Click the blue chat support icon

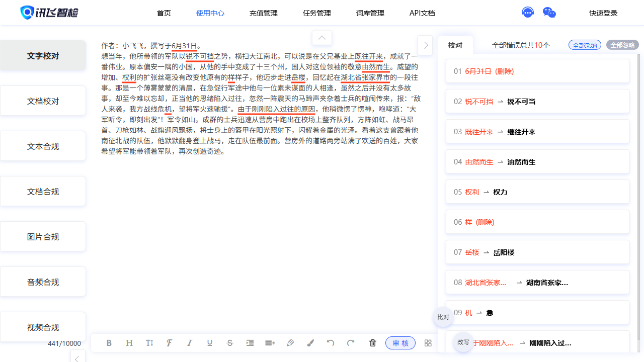[527, 13]
